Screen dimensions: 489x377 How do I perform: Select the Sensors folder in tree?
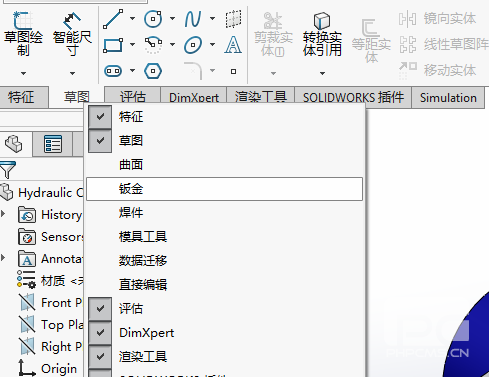coord(50,237)
